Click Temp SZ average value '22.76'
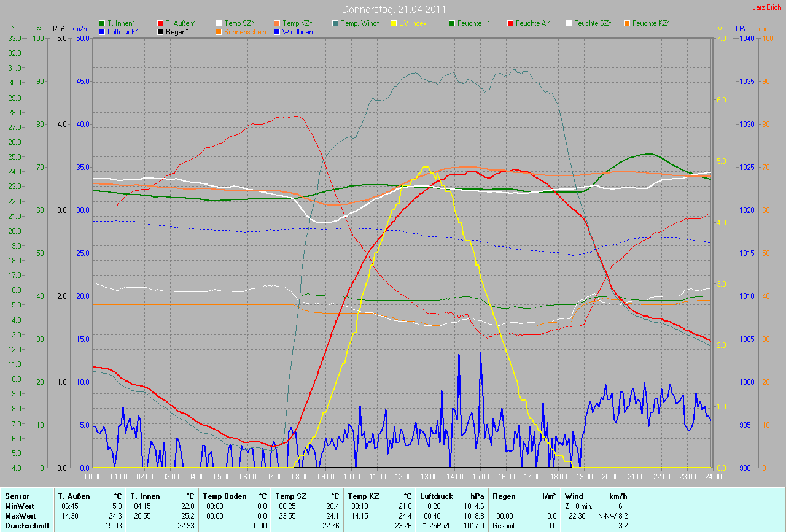Image resolution: width=786 pixels, height=532 pixels. click(x=331, y=525)
